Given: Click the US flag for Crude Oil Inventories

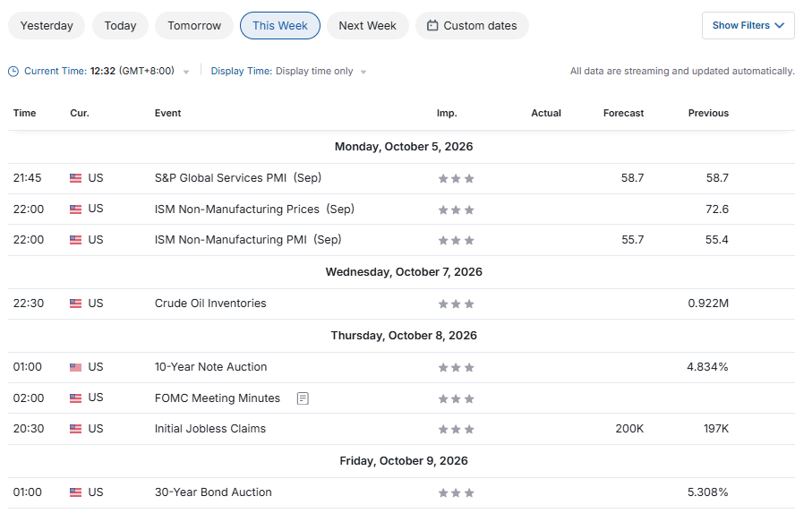Looking at the screenshot, I should click(x=75, y=304).
